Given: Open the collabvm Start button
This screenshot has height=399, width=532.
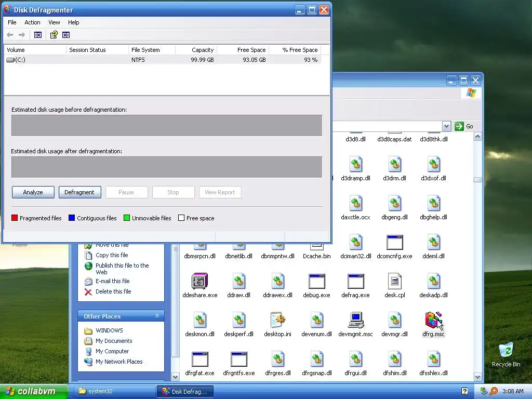Looking at the screenshot, I should 34,391.
